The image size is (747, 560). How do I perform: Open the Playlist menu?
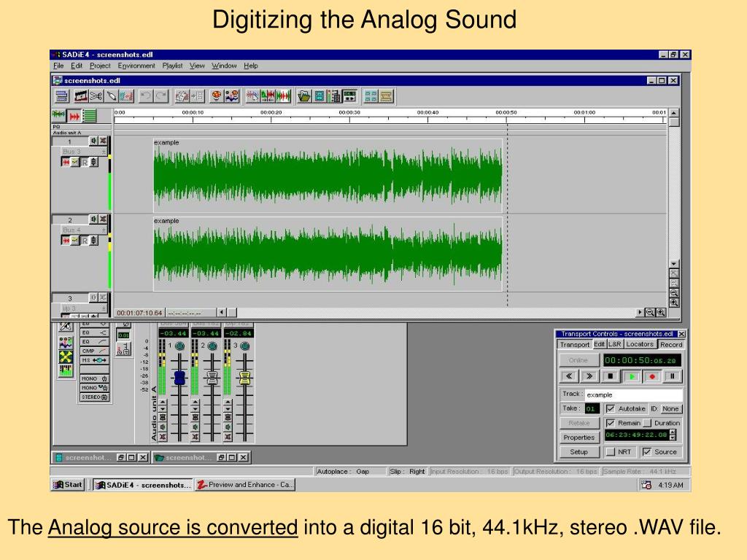click(172, 66)
